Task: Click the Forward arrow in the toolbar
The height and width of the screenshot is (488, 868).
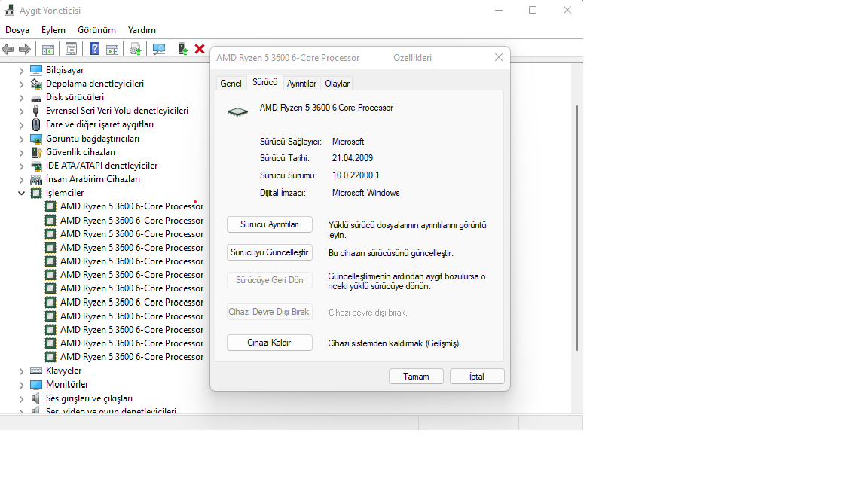Action: pos(24,49)
